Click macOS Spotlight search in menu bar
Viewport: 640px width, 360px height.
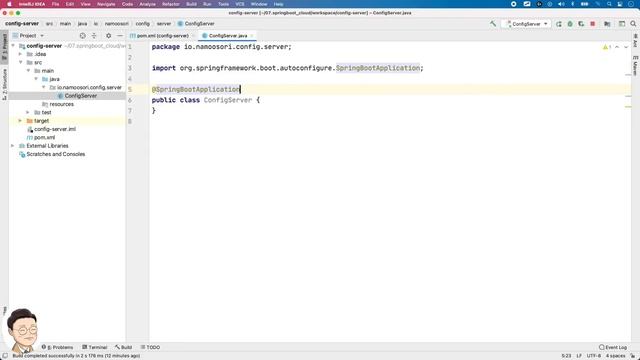click(x=609, y=4)
